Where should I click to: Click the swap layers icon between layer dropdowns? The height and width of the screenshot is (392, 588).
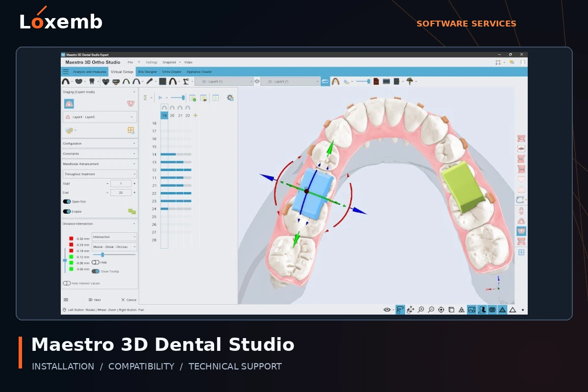(257, 81)
